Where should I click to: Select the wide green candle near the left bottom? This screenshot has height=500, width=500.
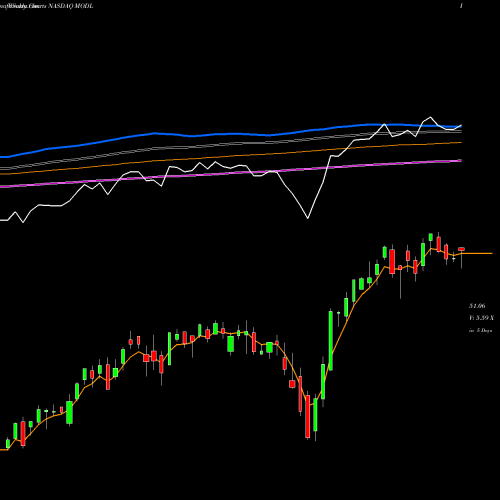[69, 412]
